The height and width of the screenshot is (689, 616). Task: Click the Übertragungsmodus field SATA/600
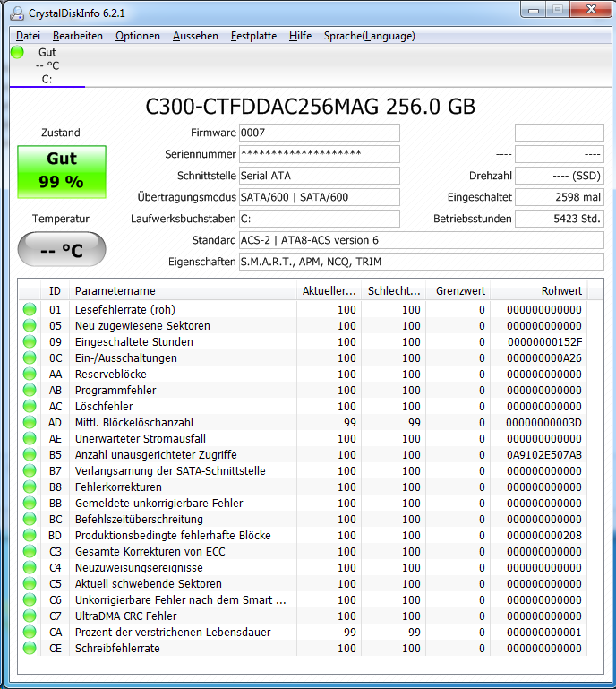320,197
